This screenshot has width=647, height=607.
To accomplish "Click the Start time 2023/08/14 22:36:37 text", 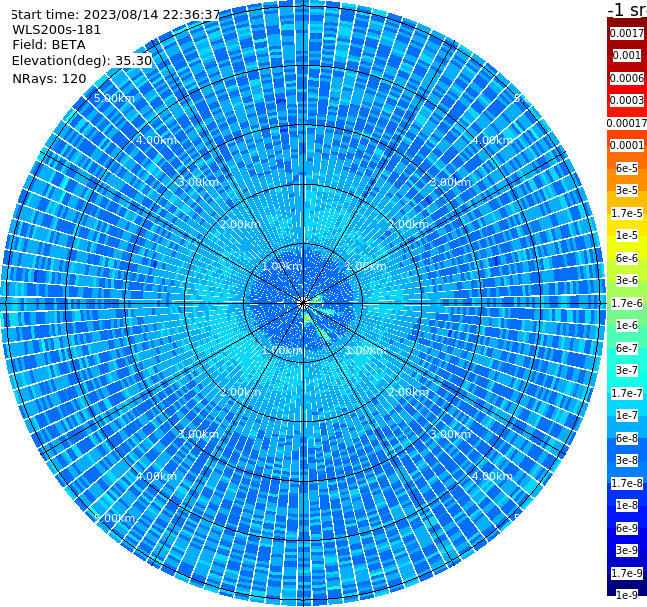I will [115, 14].
